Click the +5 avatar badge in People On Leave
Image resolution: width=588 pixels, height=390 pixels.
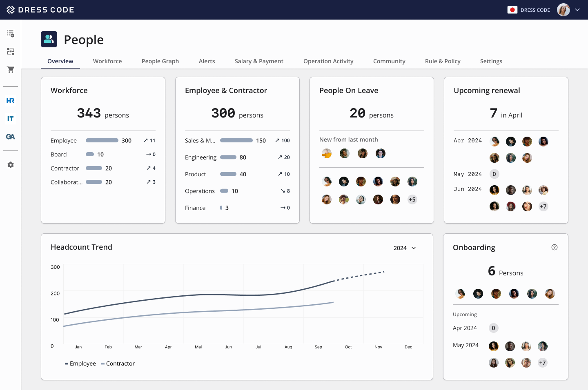click(412, 199)
